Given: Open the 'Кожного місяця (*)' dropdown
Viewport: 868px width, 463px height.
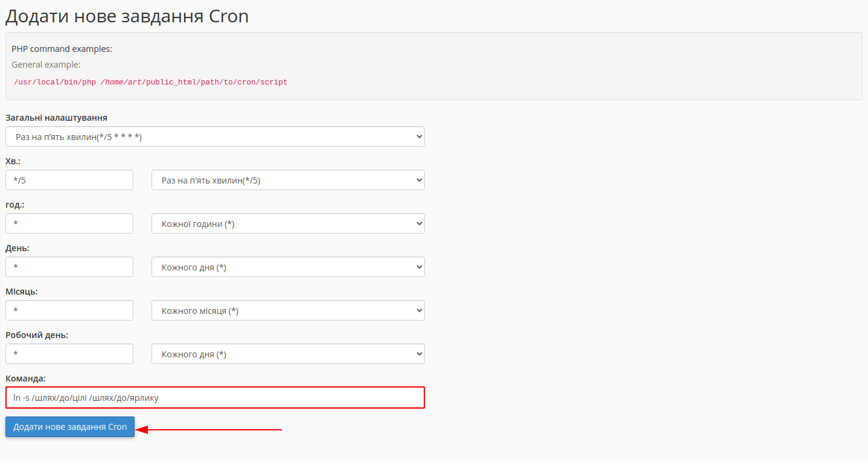Looking at the screenshot, I should point(288,310).
